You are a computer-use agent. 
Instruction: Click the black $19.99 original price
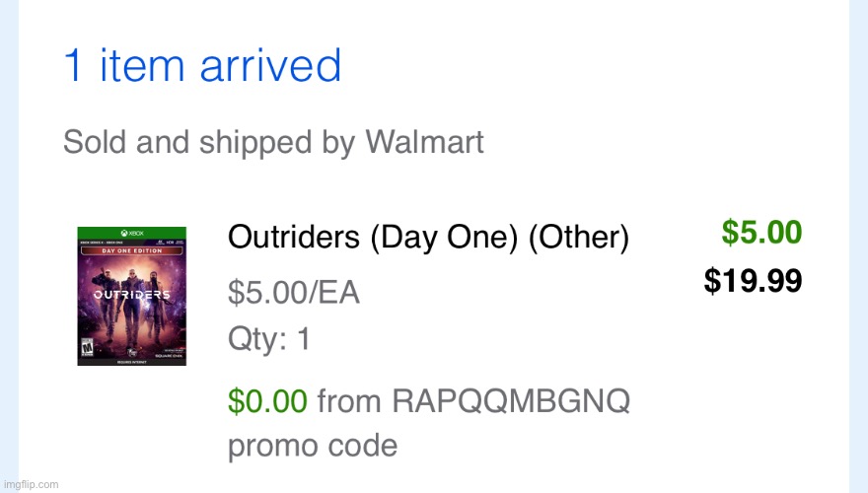[x=753, y=282]
